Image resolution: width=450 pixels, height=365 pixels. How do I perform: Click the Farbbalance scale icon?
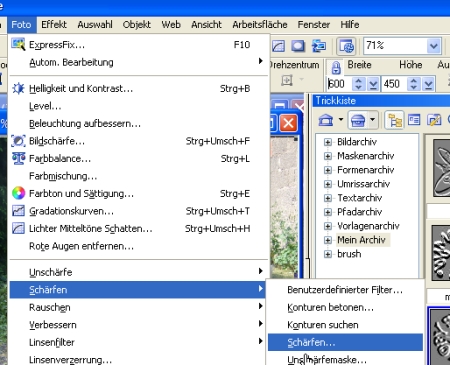pos(18,158)
